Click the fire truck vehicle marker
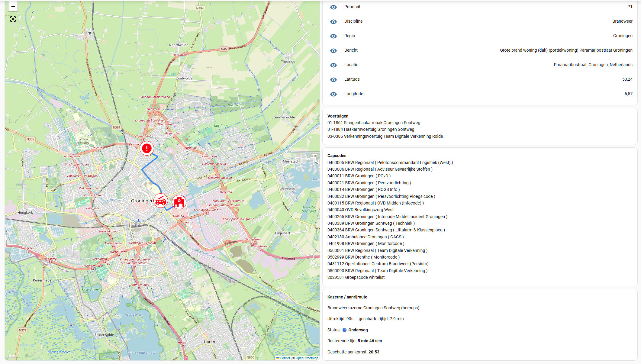This screenshot has height=364, width=641. tap(161, 201)
